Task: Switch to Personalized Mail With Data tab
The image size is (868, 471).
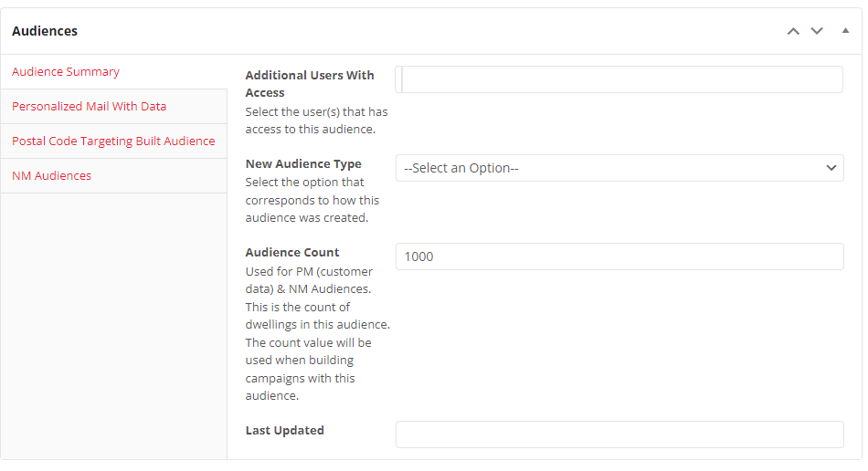Action: 89,107
